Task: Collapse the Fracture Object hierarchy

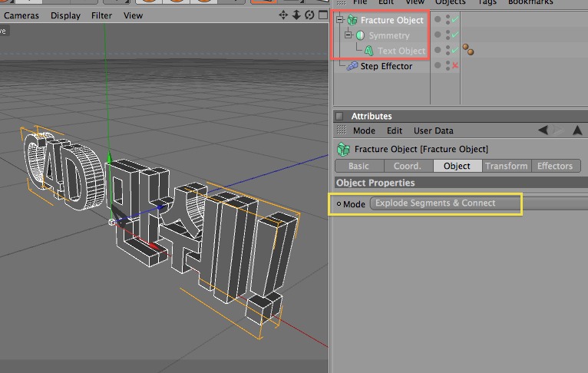Action: [x=340, y=19]
